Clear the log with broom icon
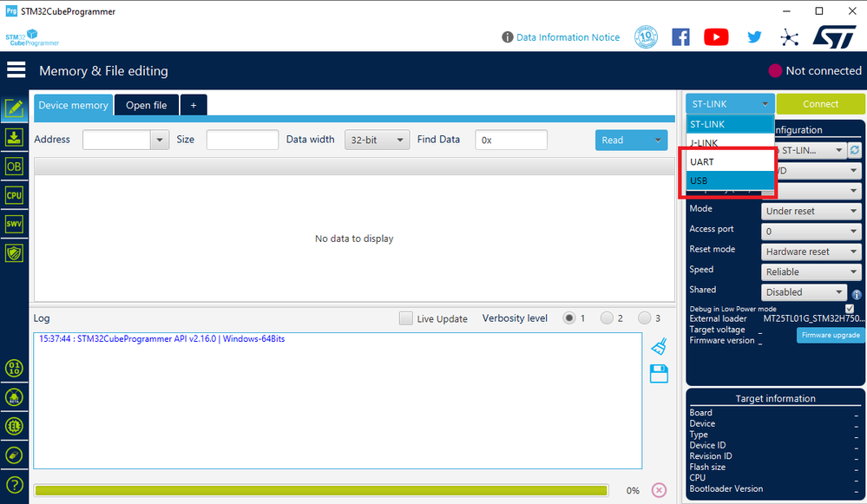The image size is (867, 504). click(x=659, y=346)
